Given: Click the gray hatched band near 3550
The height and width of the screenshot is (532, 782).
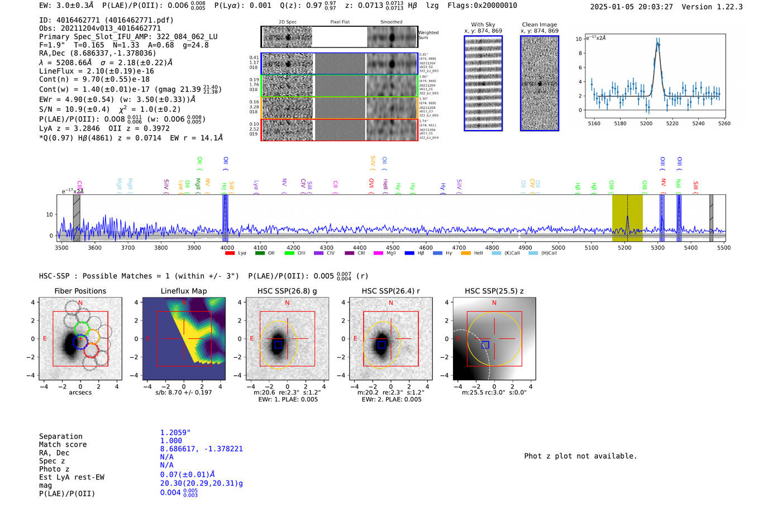Looking at the screenshot, I should click(x=77, y=218).
